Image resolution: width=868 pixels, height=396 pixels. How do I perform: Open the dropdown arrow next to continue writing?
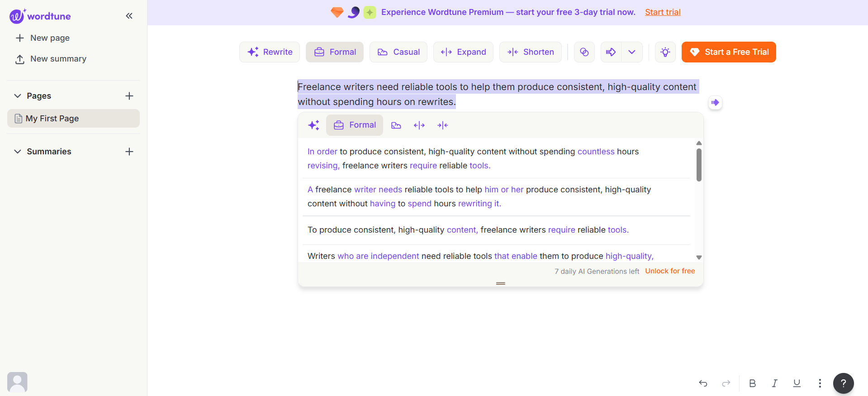tap(632, 52)
